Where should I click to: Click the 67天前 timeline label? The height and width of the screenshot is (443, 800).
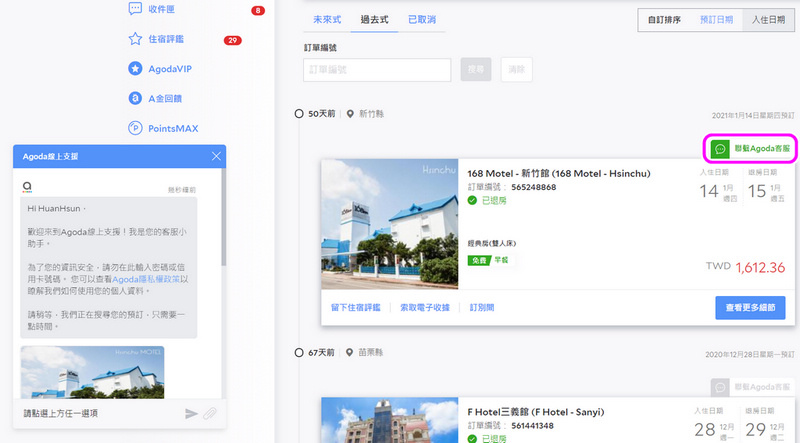point(321,352)
